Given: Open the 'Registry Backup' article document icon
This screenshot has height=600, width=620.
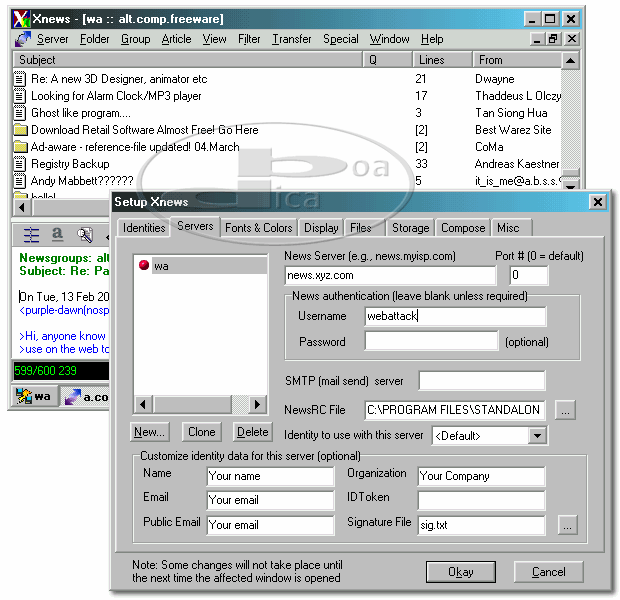Looking at the screenshot, I should click(x=20, y=164).
